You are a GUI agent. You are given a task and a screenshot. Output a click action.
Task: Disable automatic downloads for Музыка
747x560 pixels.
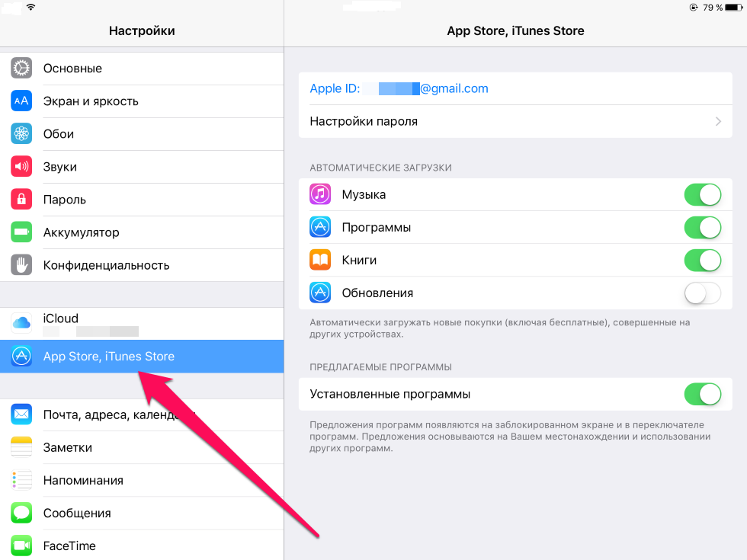coord(702,195)
